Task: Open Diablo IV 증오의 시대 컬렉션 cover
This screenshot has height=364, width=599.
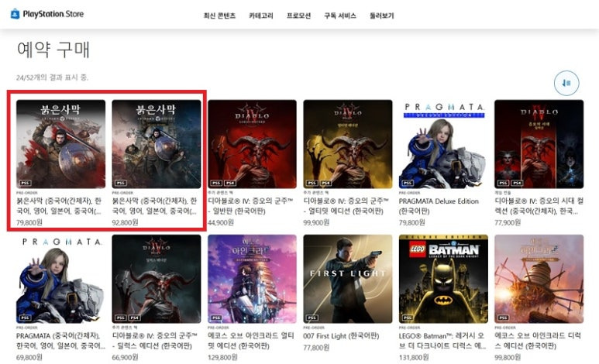Action: tap(539, 144)
